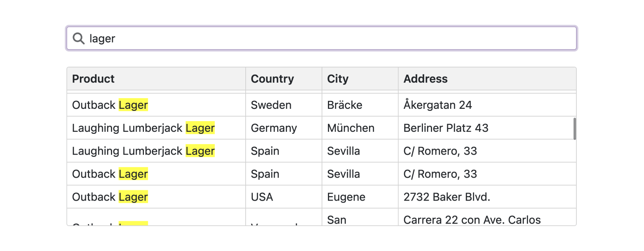The height and width of the screenshot is (251, 644).
Task: Click the address 'C/ Romero, 33' in Sevilla
Action: [x=439, y=151]
